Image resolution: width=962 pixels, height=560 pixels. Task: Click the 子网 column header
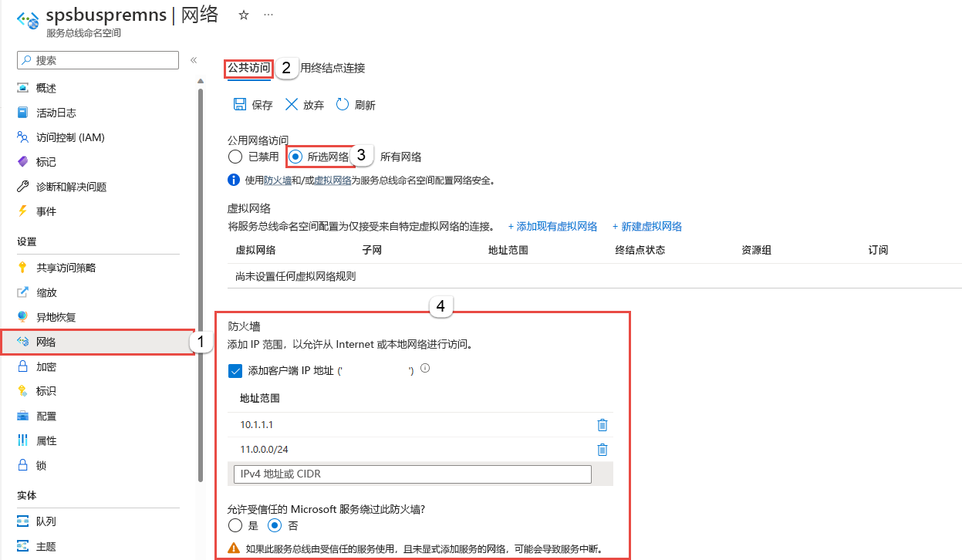point(372,251)
